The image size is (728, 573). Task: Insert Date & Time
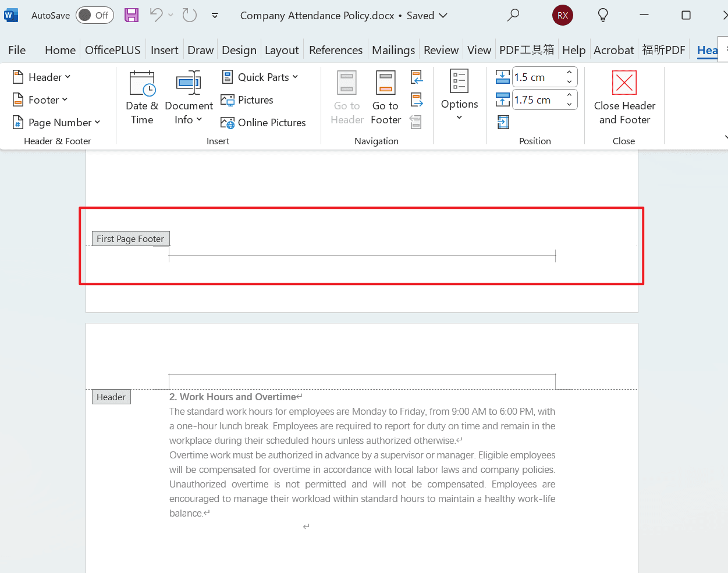pyautogui.click(x=142, y=98)
